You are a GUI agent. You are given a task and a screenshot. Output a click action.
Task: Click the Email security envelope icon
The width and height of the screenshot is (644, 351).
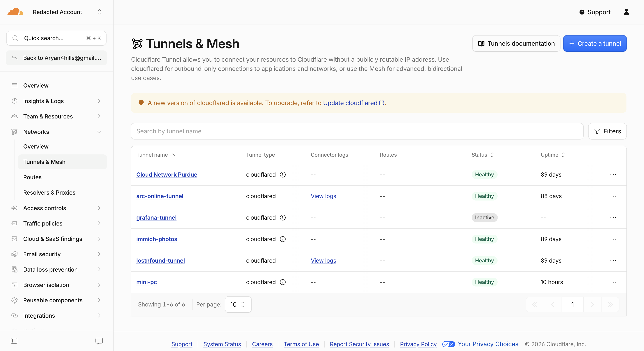click(x=14, y=254)
